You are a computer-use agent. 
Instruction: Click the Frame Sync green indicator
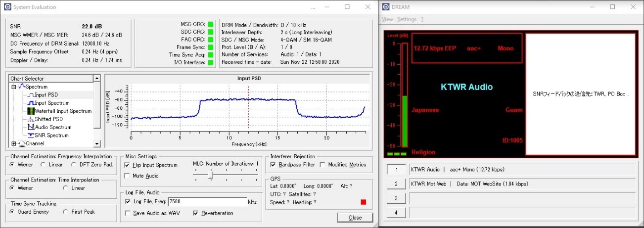[x=210, y=47]
